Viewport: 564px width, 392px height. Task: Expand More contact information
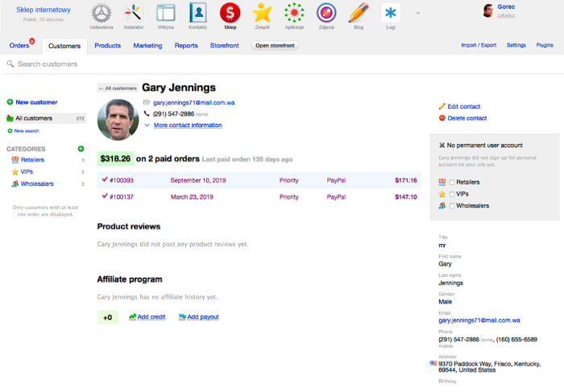187,126
